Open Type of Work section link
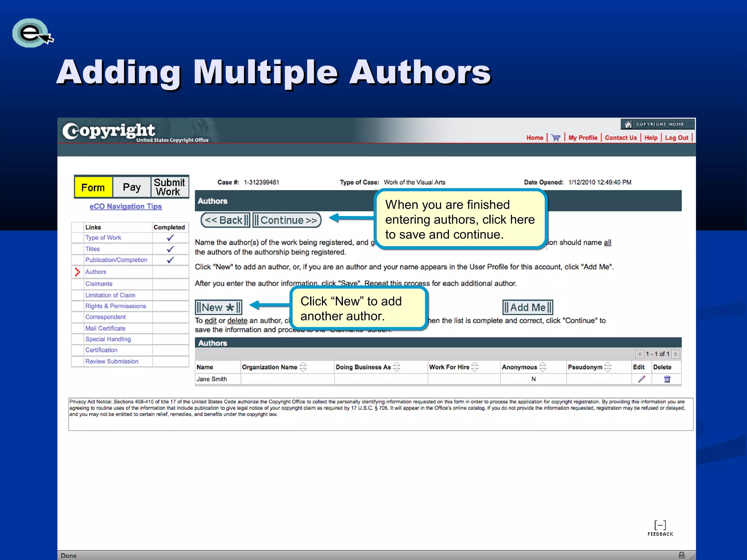The image size is (747, 560). click(103, 238)
